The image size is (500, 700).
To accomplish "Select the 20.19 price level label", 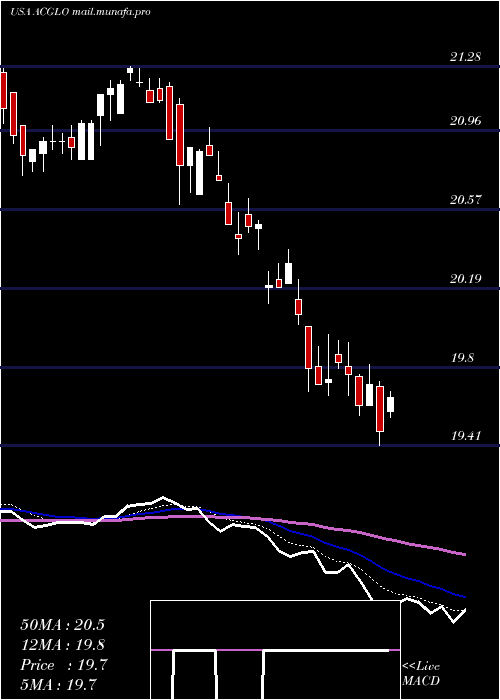I will point(466,279).
